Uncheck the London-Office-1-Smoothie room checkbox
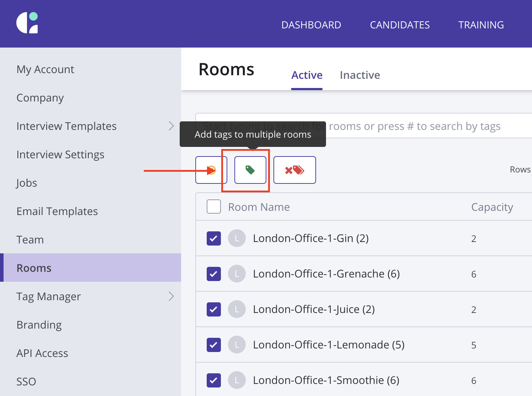 [x=214, y=380]
